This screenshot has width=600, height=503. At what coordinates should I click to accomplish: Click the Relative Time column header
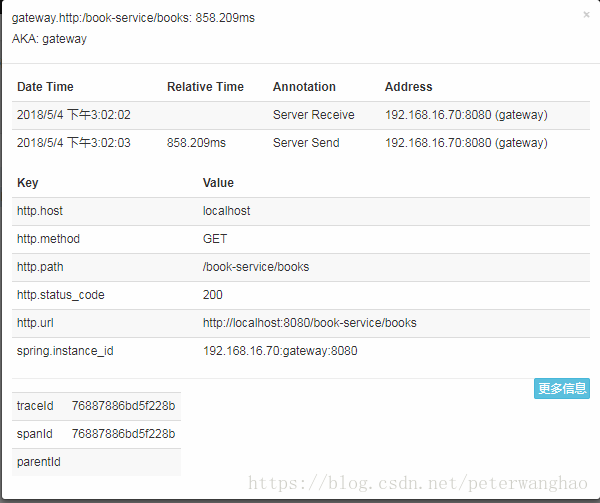pos(205,87)
